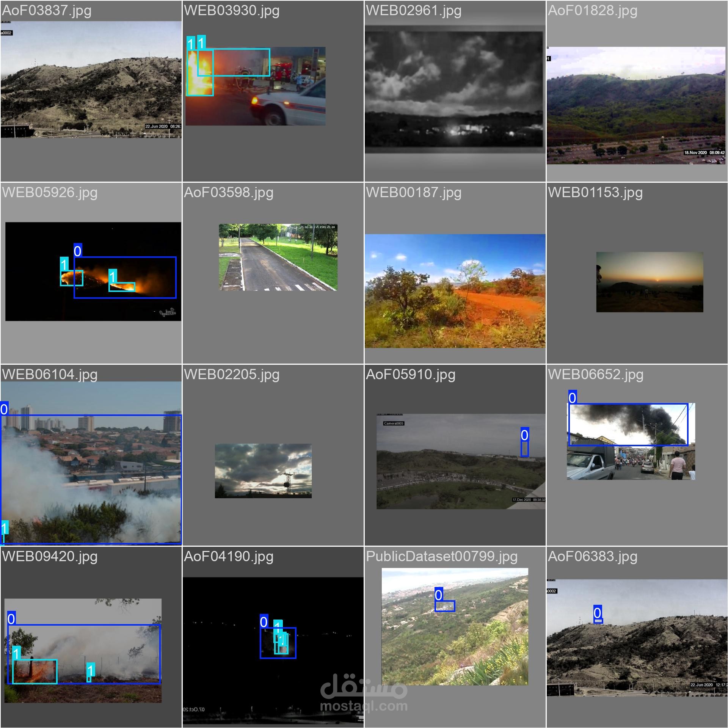728x728 pixels.
Task: Click the small blue box in AoF05910.jpg
Action: coord(524,449)
